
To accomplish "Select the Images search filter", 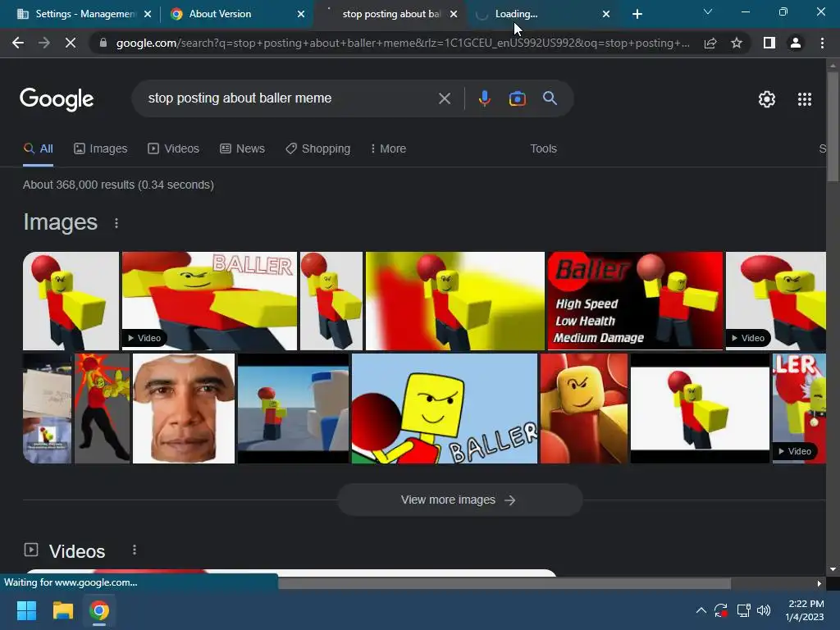I will (x=101, y=148).
